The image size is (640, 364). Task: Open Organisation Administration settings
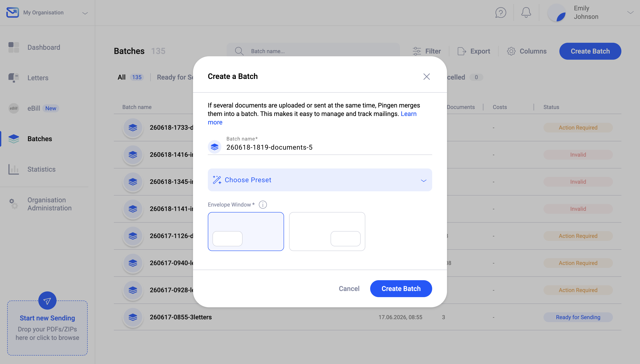[x=49, y=204]
